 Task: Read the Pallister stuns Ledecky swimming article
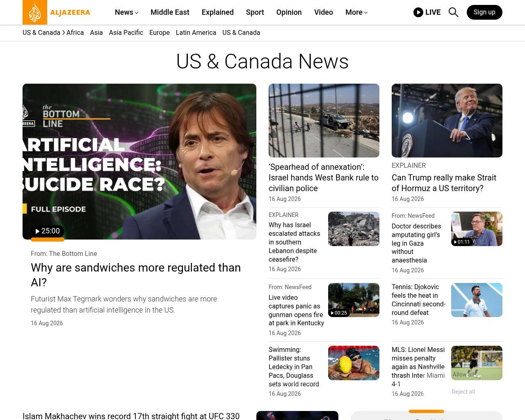pyautogui.click(x=294, y=367)
